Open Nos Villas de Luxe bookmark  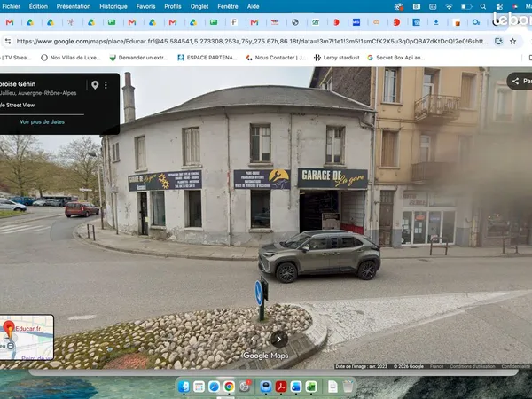[x=71, y=58]
